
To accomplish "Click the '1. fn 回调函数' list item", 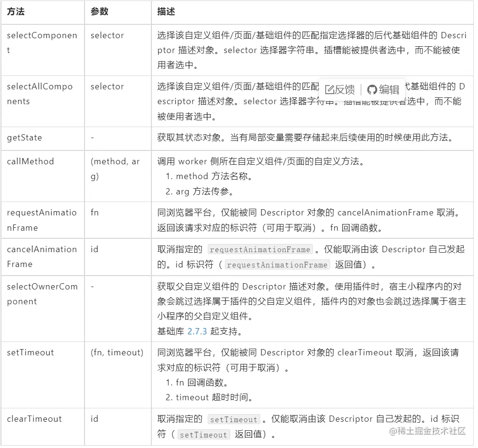I will click(197, 383).
